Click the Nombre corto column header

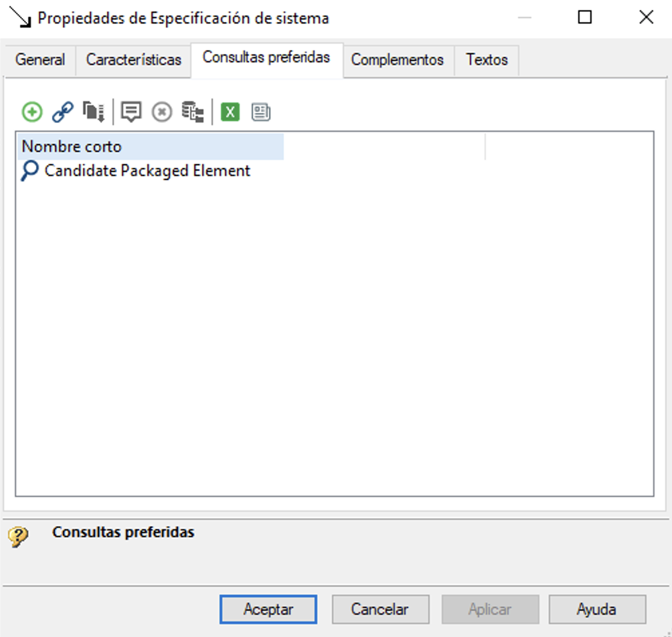tap(151, 147)
